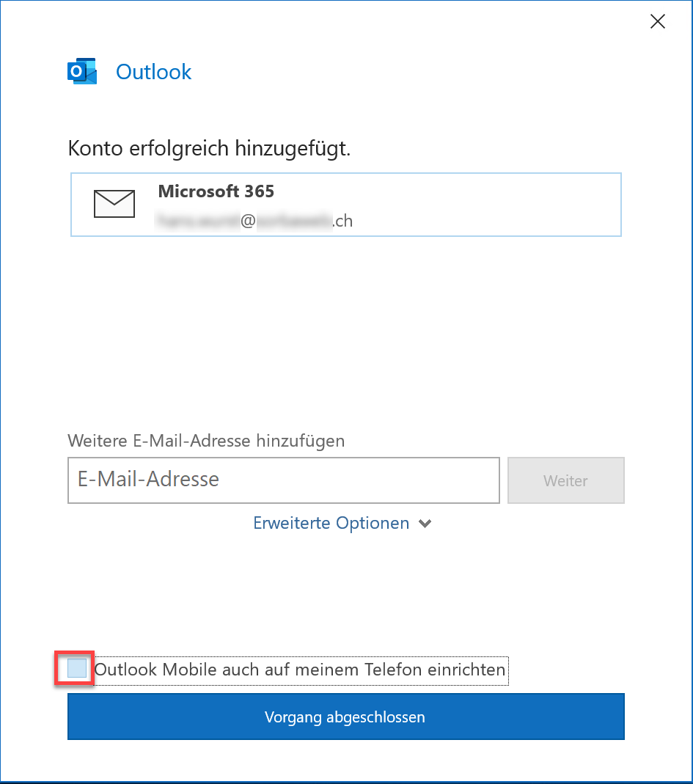Expand the chevron beside Erweiterte Optionen
The width and height of the screenshot is (693, 784).
pyautogui.click(x=425, y=524)
